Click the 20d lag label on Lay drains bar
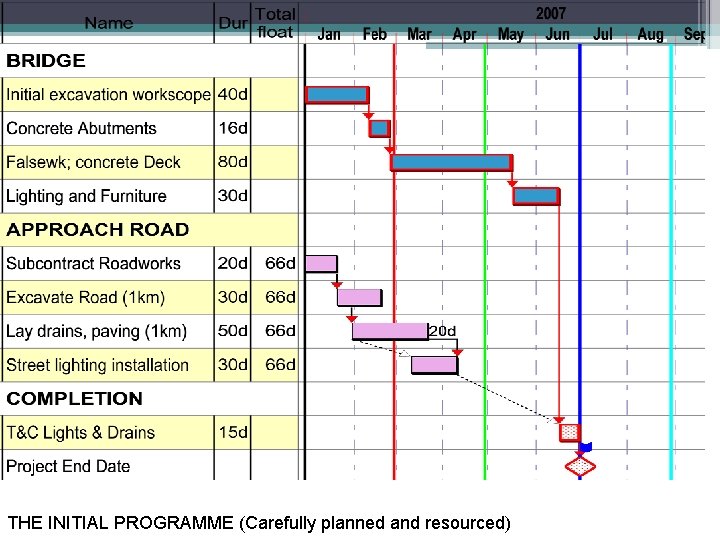The image size is (720, 540). coord(442,331)
